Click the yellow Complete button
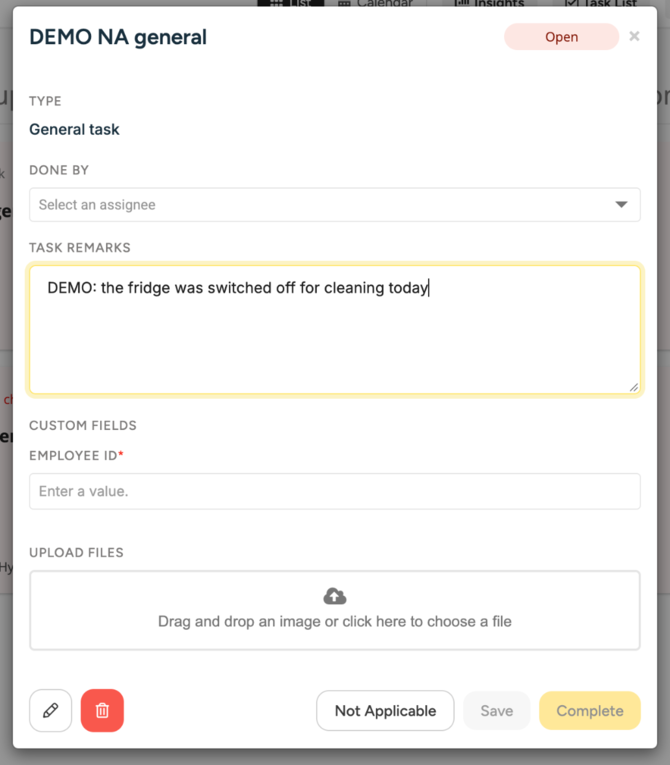This screenshot has height=765, width=670. [590, 711]
